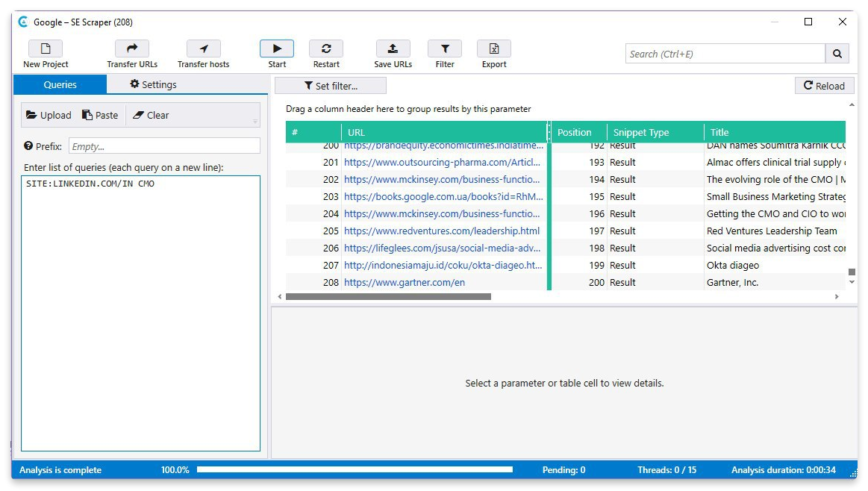Open the books.google.com.ua link
This screenshot has width=868, height=491.
[x=443, y=196]
